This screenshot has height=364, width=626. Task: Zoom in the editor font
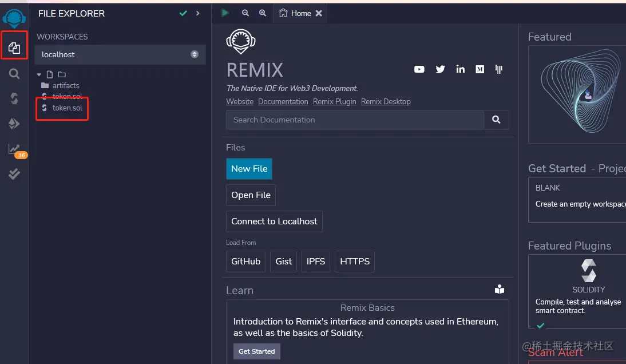(262, 13)
